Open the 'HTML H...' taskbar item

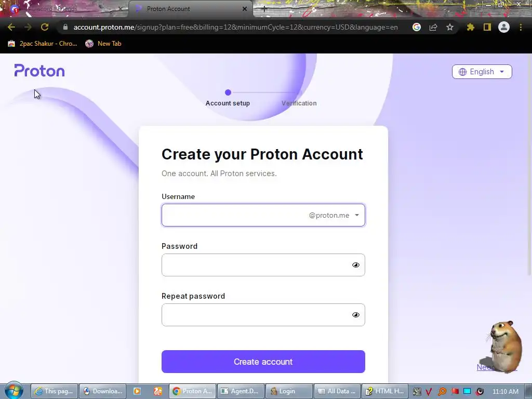click(385, 391)
